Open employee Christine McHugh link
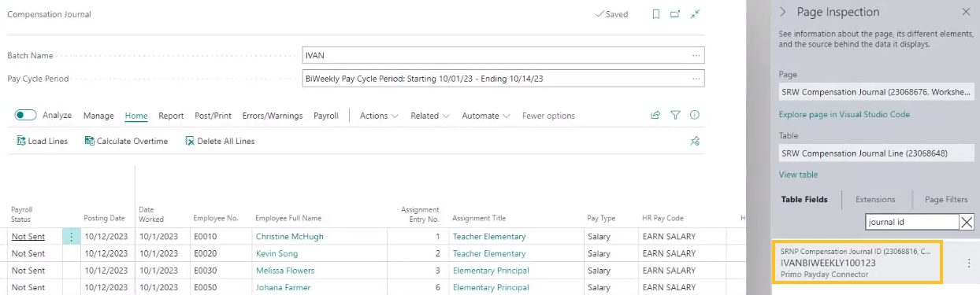This screenshot has width=980, height=295. [x=289, y=236]
